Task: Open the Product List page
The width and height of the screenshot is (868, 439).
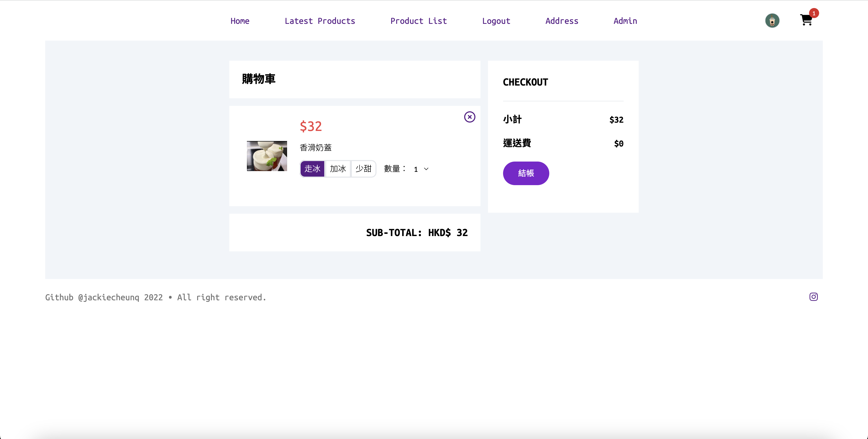Action: click(418, 21)
